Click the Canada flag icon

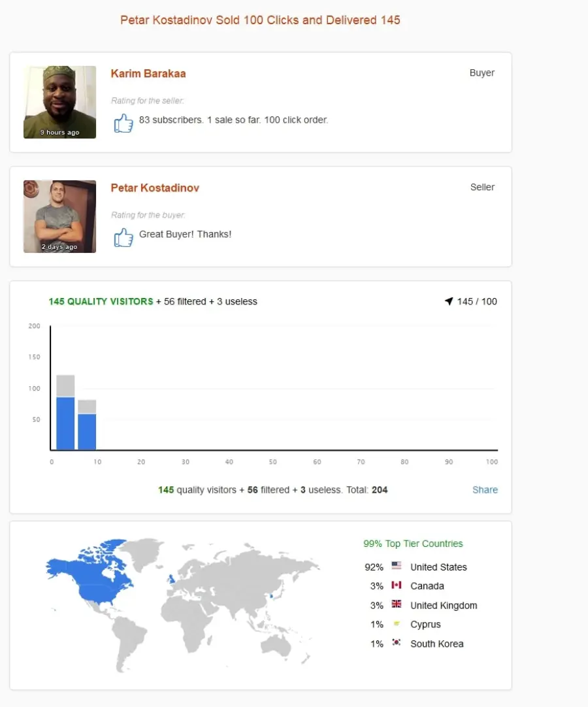pyautogui.click(x=397, y=585)
